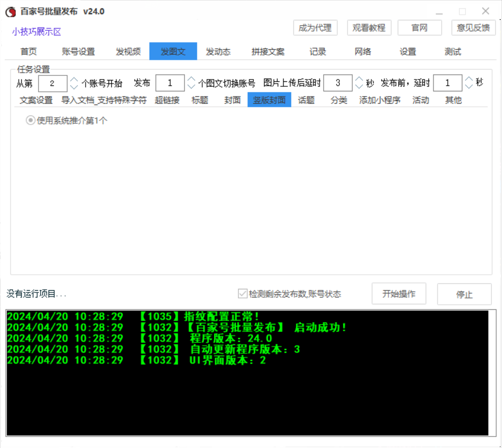Click the log line 自动更新程序版本: 3
Screen dimensions: 502x448
(x=154, y=349)
